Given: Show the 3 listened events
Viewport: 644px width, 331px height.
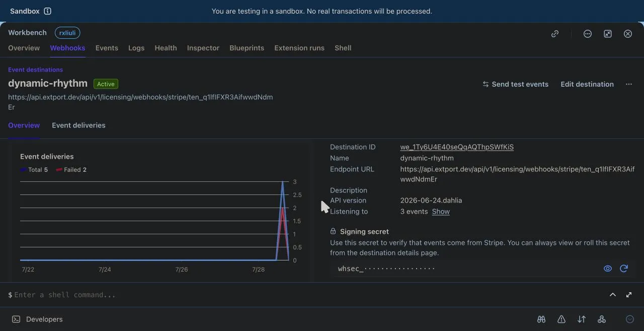Looking at the screenshot, I should pyautogui.click(x=441, y=212).
